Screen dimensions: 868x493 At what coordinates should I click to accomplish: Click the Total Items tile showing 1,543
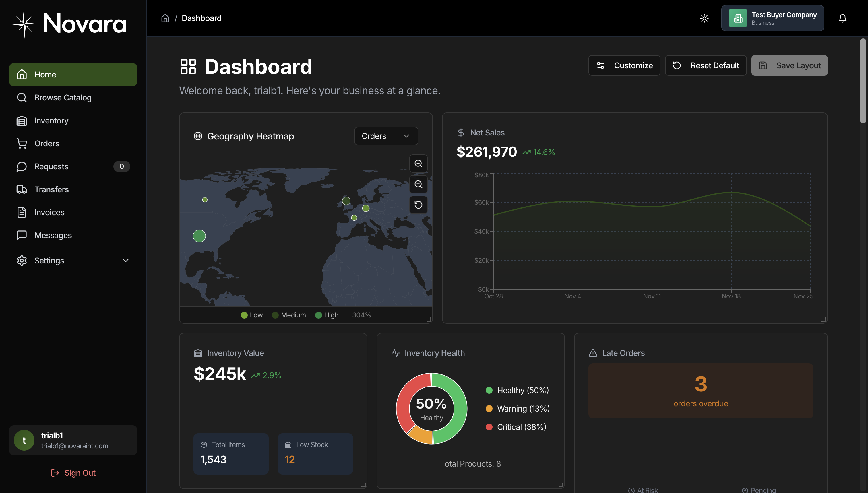tap(231, 454)
